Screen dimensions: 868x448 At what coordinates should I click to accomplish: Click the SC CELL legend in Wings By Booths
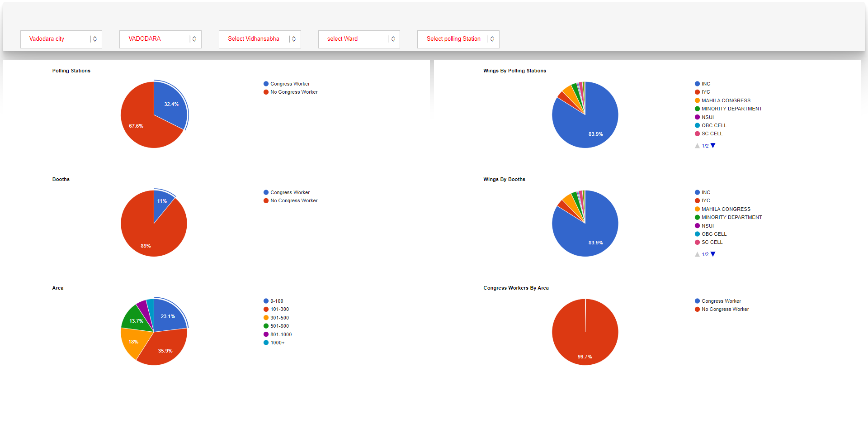point(712,243)
